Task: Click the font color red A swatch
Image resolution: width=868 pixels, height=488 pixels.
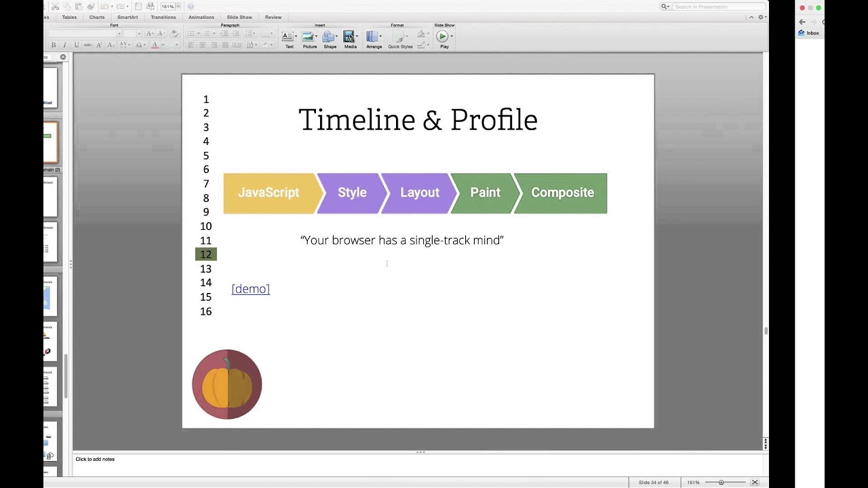Action: 155,45
